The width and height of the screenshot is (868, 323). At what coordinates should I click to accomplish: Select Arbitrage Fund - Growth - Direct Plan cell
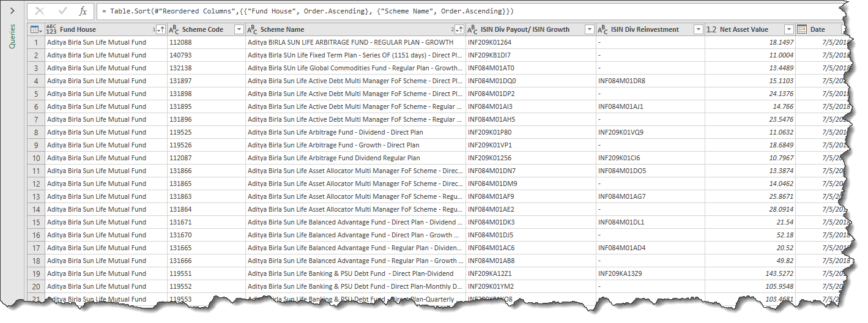tap(355, 145)
